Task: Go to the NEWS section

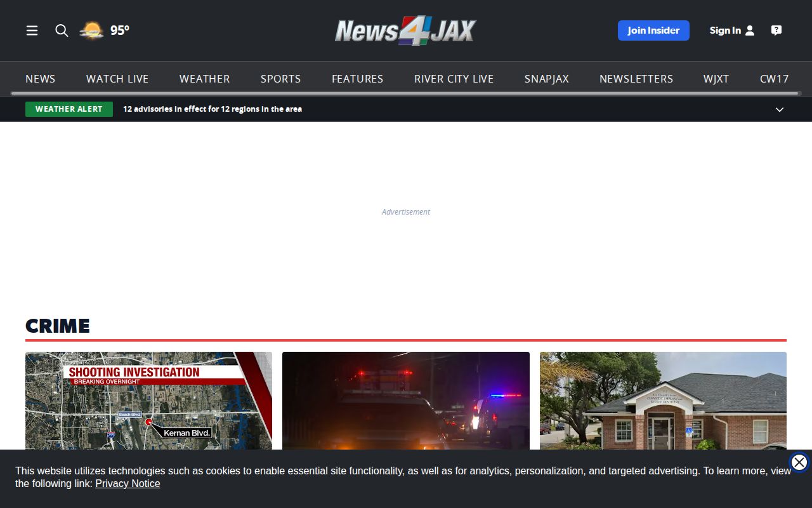Action: click(x=41, y=79)
